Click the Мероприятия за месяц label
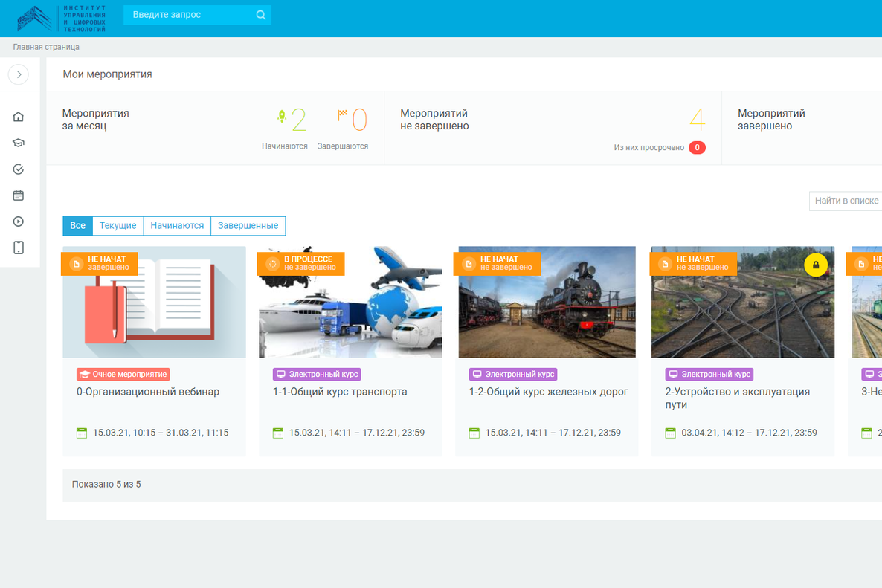The image size is (882, 588). pos(96,120)
